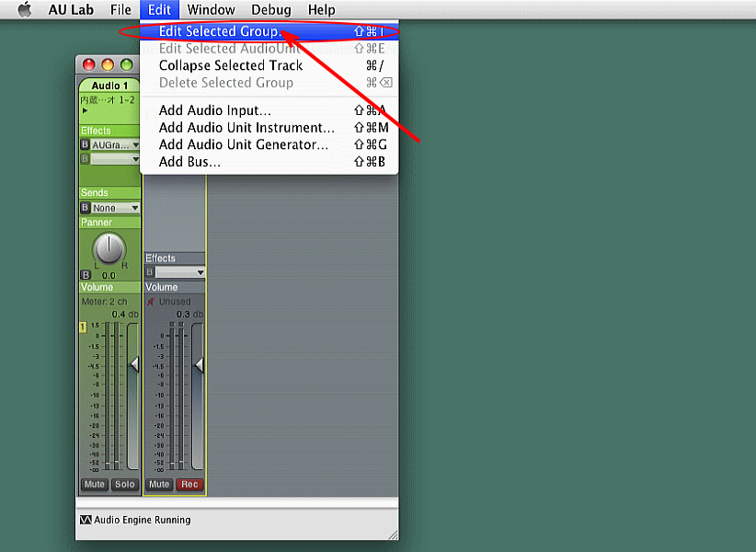Click the Unused microphone icon in output track
Screen dimensions: 756x552
pos(151,302)
